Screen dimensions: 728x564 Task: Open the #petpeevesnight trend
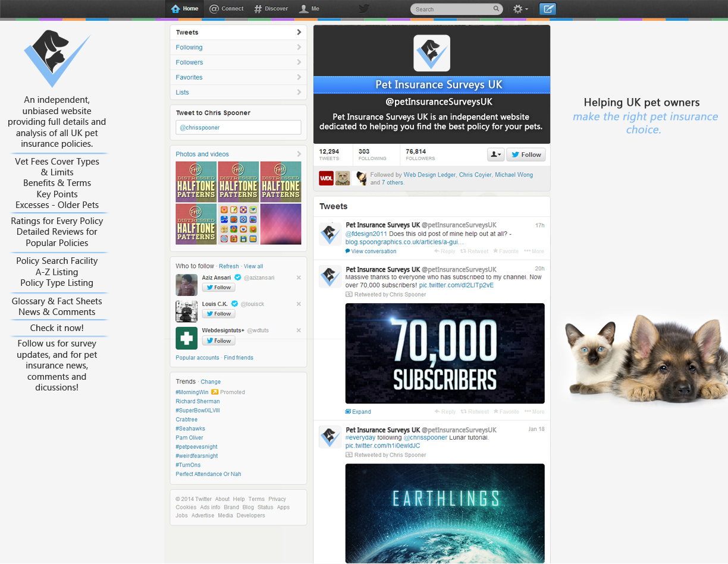point(197,447)
